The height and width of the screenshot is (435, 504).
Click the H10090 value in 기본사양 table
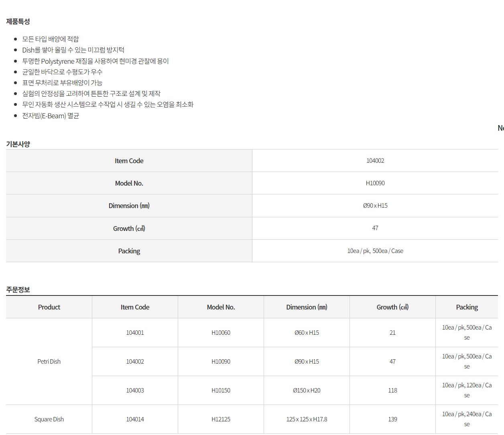[375, 183]
